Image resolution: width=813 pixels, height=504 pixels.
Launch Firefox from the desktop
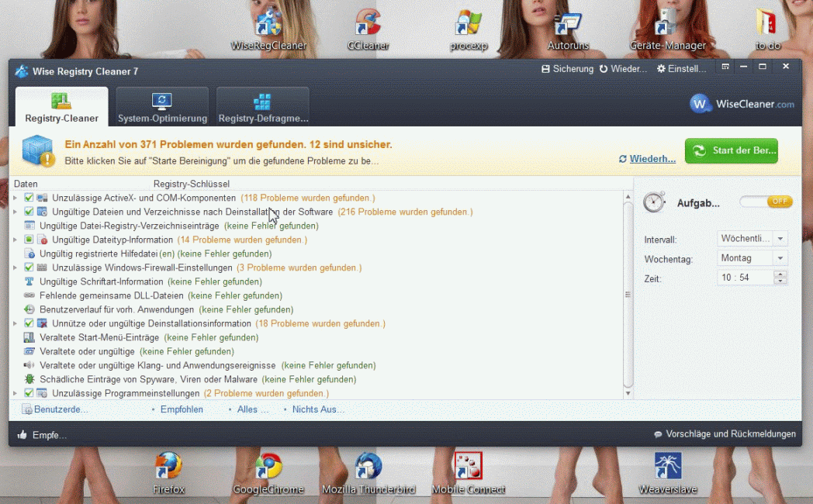(x=168, y=473)
